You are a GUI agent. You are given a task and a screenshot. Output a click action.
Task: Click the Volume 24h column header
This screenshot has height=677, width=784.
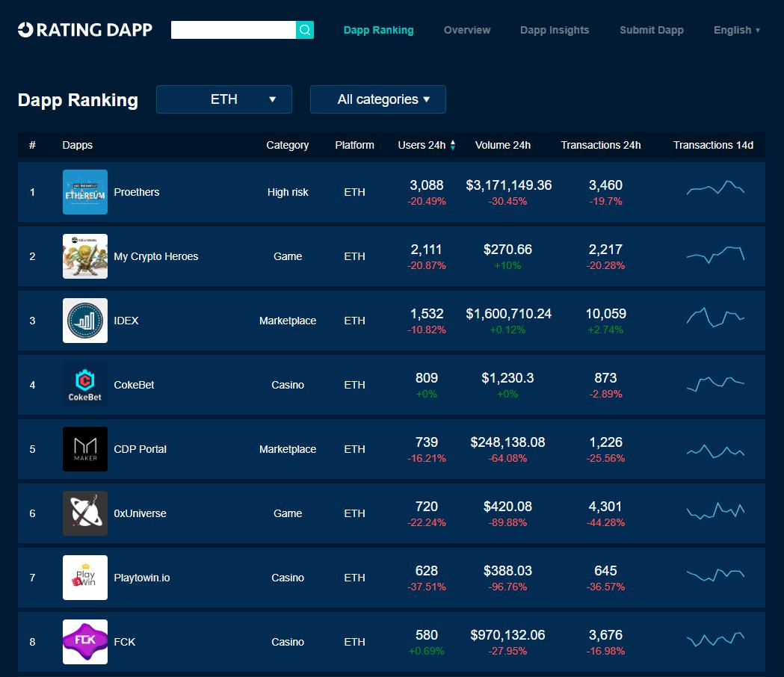[502, 145]
